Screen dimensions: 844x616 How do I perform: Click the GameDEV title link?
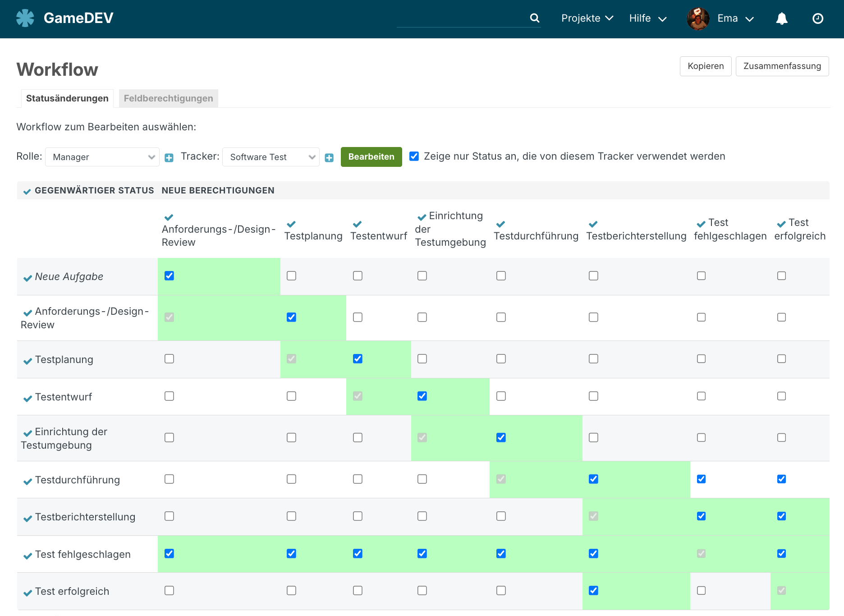[78, 18]
